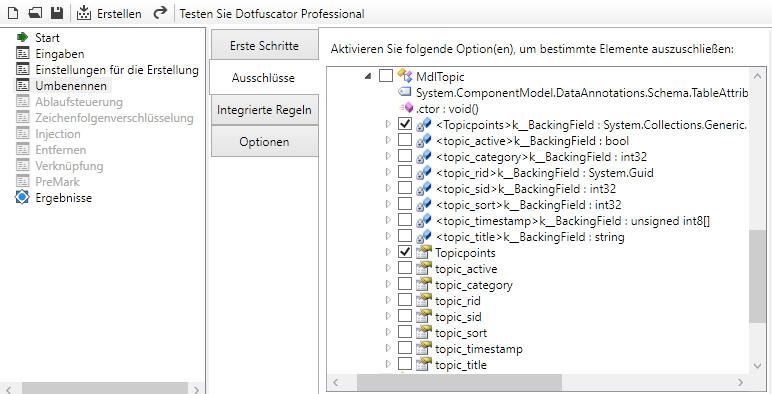Expand the Topicpoints property node

388,252
